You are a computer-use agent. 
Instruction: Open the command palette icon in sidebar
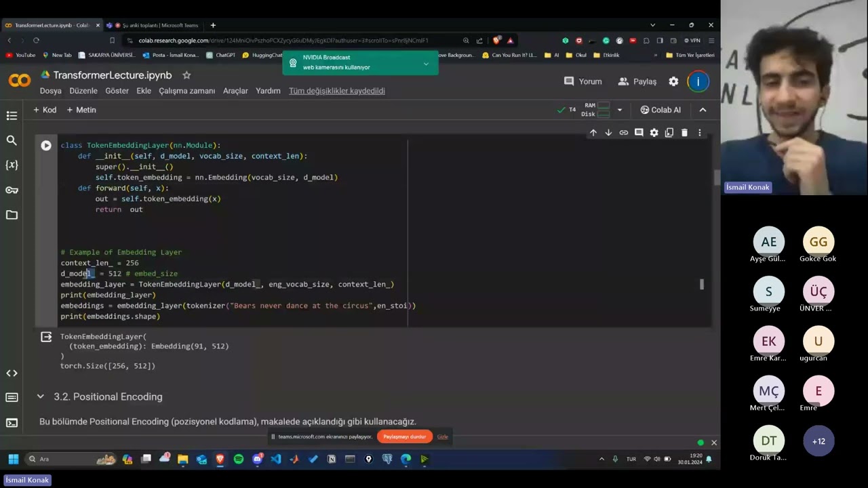click(12, 398)
